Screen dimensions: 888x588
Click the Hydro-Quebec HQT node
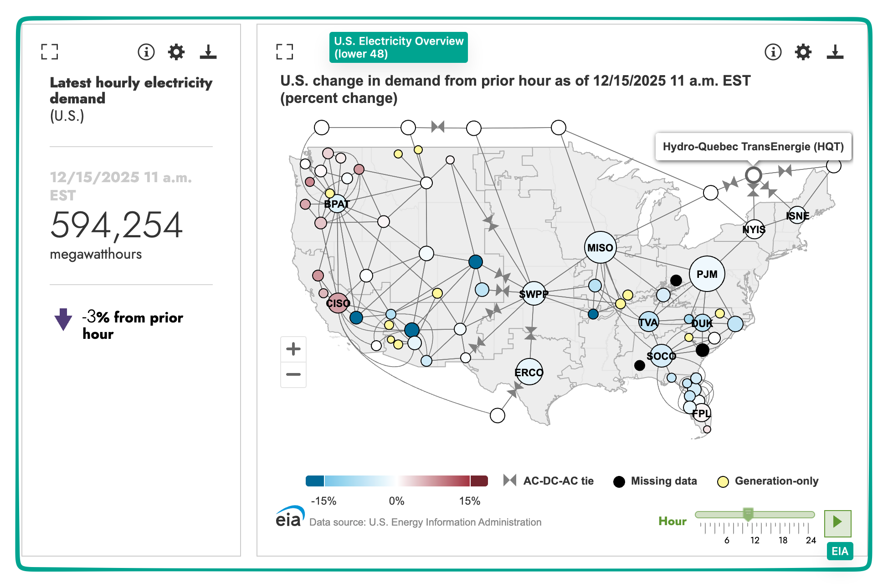pos(753,175)
